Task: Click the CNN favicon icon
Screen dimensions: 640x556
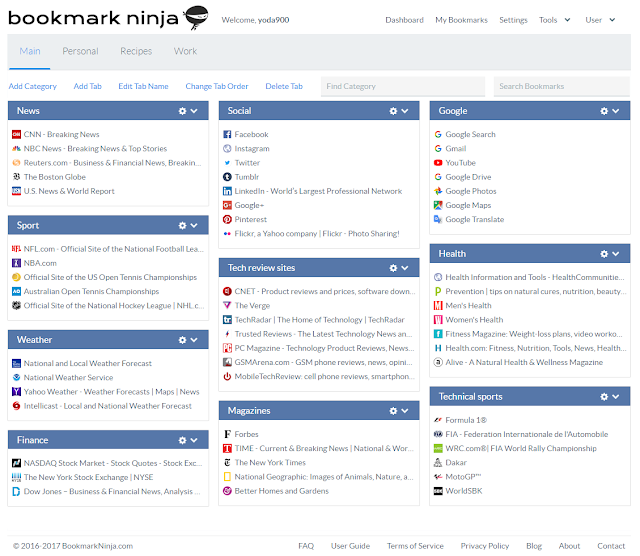Action: coord(16,134)
